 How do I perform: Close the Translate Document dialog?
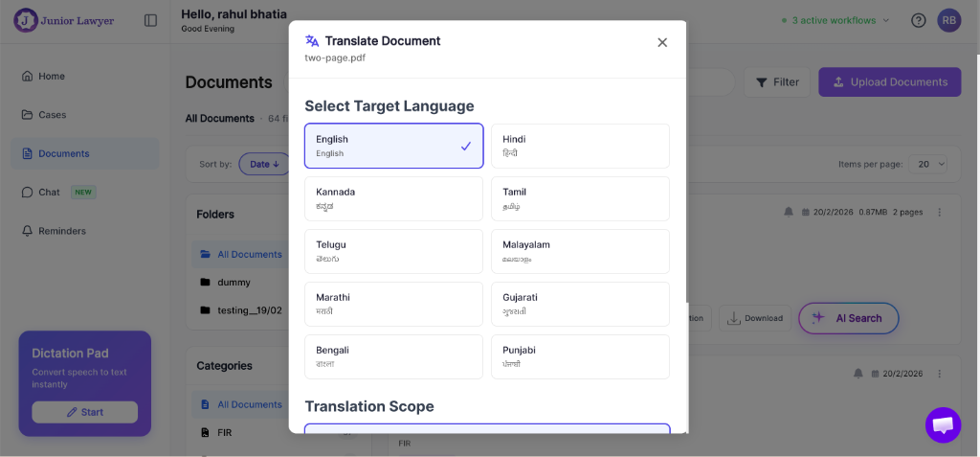pos(662,42)
